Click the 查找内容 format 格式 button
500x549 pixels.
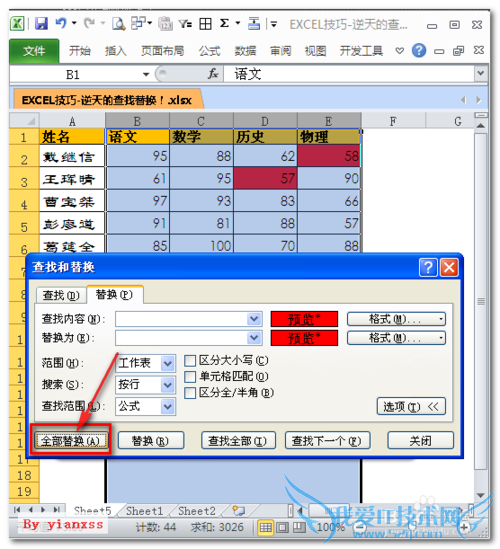tap(396, 319)
